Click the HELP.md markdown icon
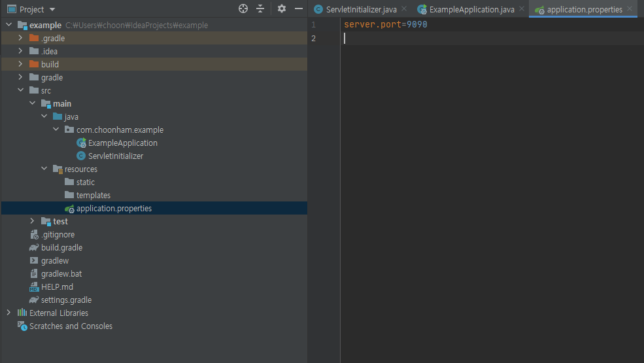The width and height of the screenshot is (644, 363). (34, 287)
